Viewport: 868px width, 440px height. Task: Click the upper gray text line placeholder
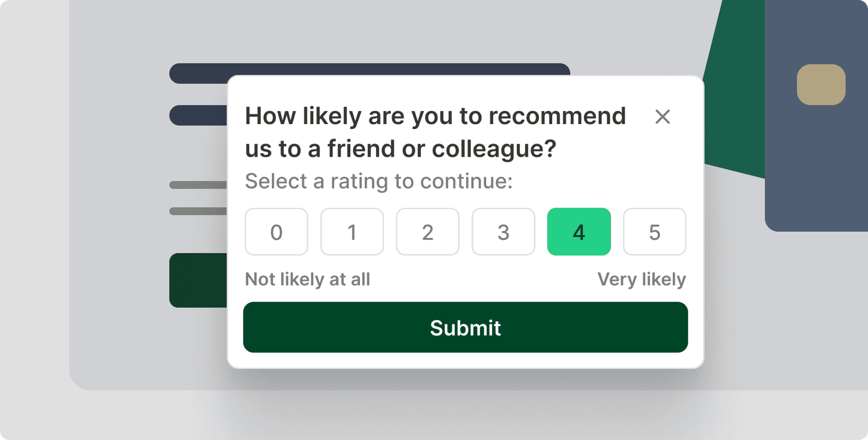198,185
